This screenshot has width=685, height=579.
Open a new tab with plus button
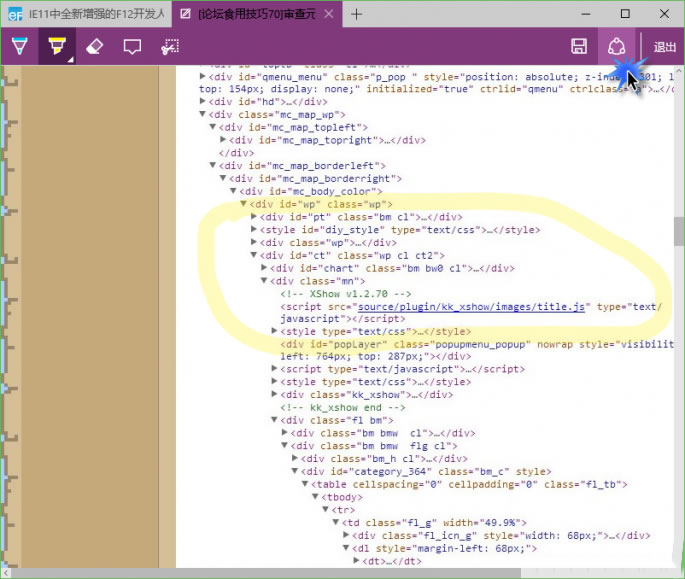tap(357, 14)
